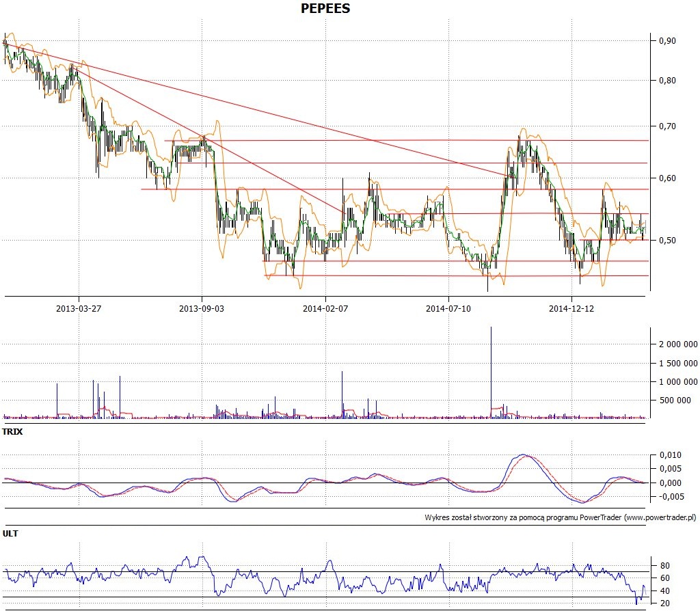Click the 0,50 price axis label

click(667, 240)
